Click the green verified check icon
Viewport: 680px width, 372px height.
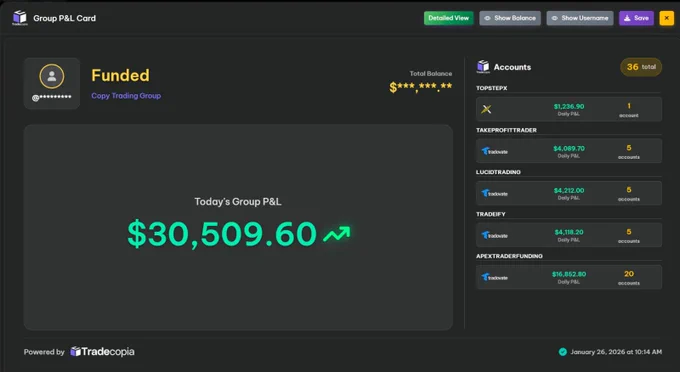(x=562, y=352)
